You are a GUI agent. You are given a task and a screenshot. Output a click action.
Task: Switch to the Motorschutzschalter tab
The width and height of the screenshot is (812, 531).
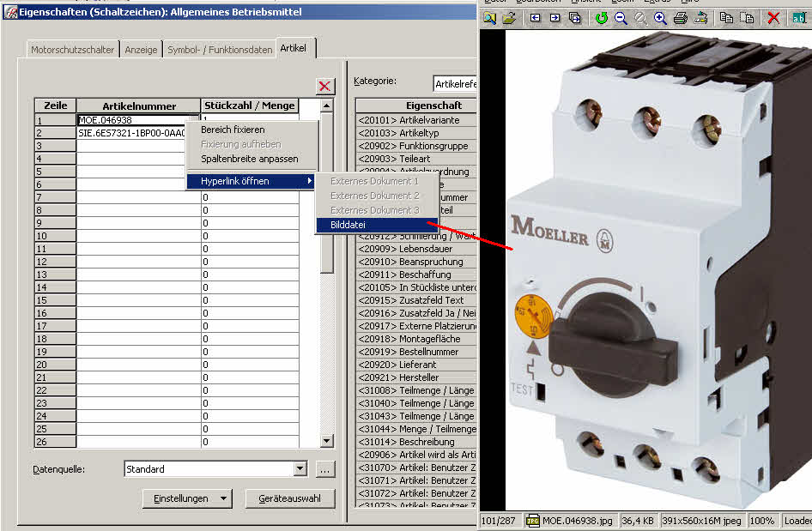[72, 50]
